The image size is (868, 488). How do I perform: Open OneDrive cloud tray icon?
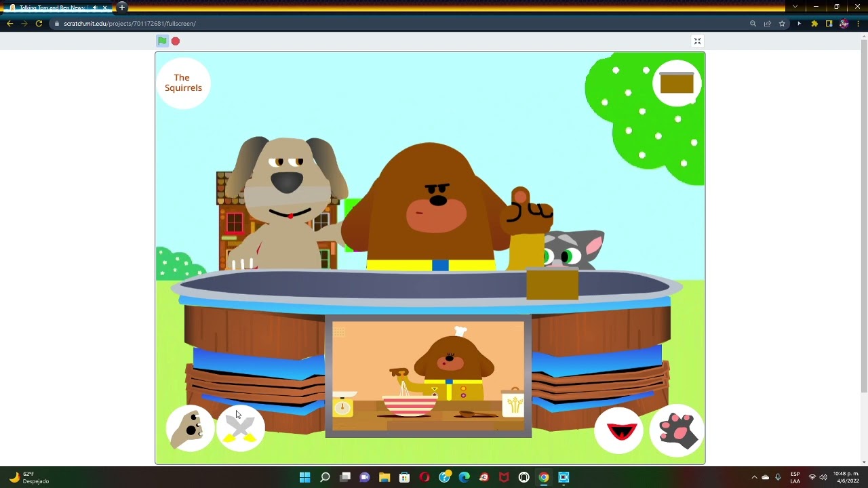tap(766, 477)
